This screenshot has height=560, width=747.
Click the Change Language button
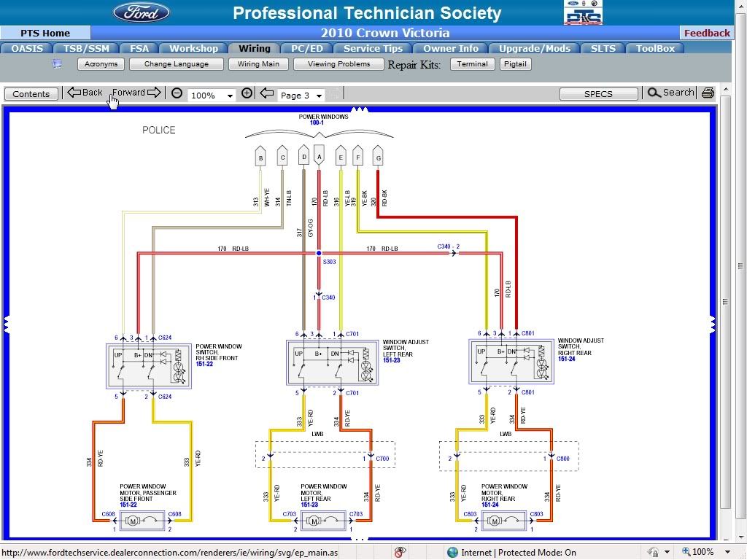pyautogui.click(x=177, y=64)
